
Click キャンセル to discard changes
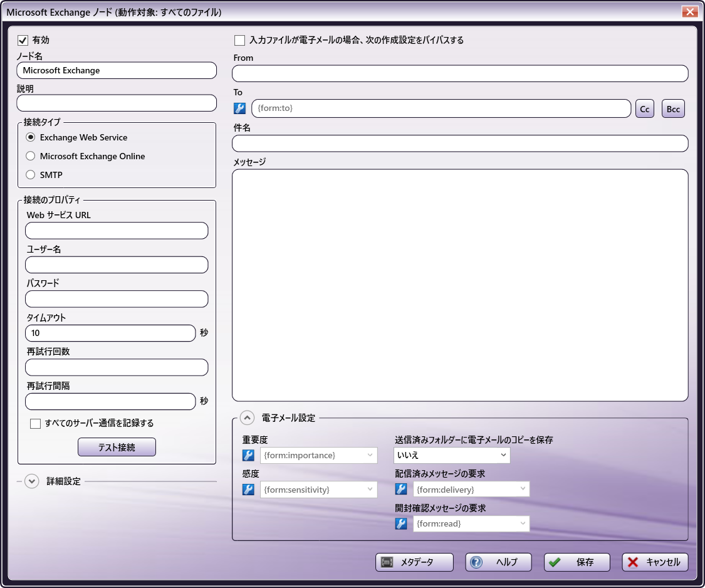pyautogui.click(x=655, y=562)
